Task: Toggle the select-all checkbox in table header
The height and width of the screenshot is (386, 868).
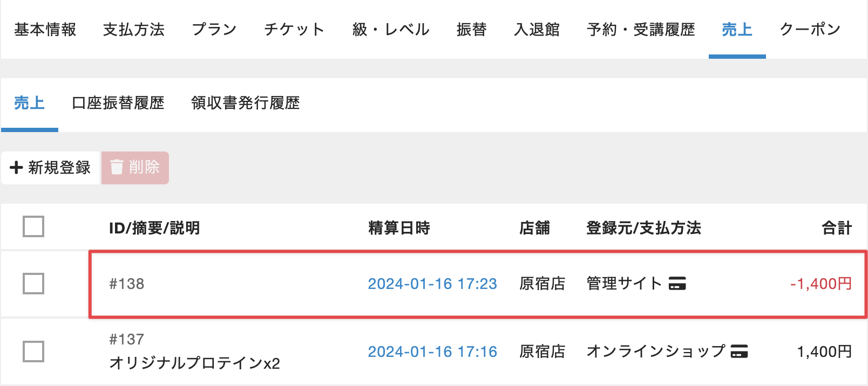Action: (33, 227)
